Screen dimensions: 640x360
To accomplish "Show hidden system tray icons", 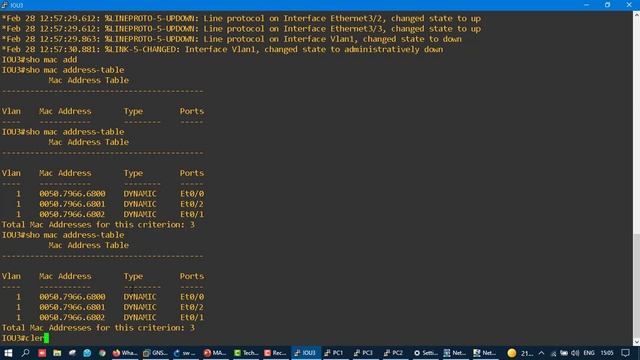I will pos(542,353).
